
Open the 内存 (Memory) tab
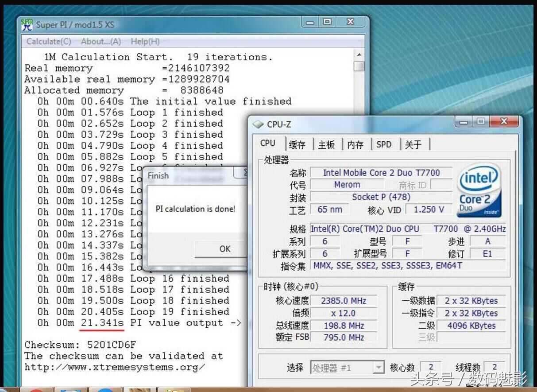[x=356, y=144]
